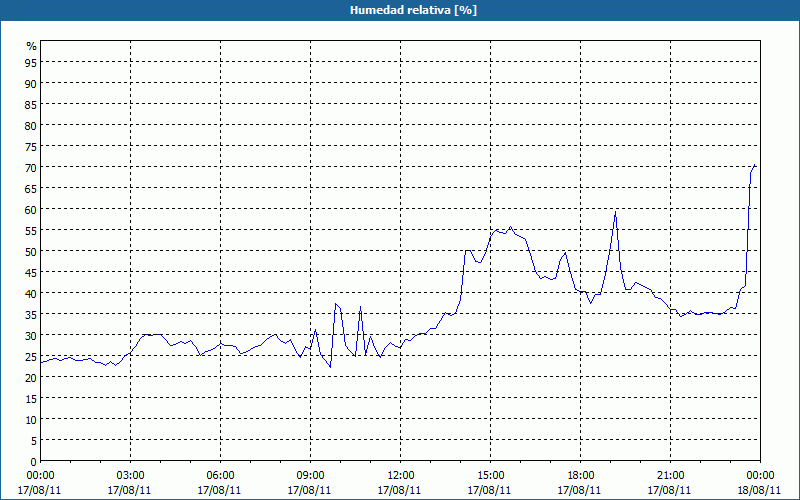
Task: Click the 09:00 time label
Action: point(310,476)
